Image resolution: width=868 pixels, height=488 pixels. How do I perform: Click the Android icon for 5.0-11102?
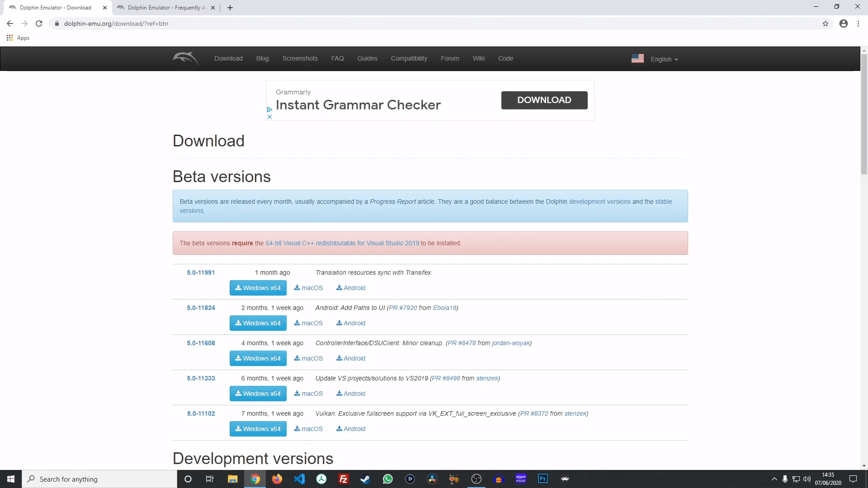tap(351, 428)
